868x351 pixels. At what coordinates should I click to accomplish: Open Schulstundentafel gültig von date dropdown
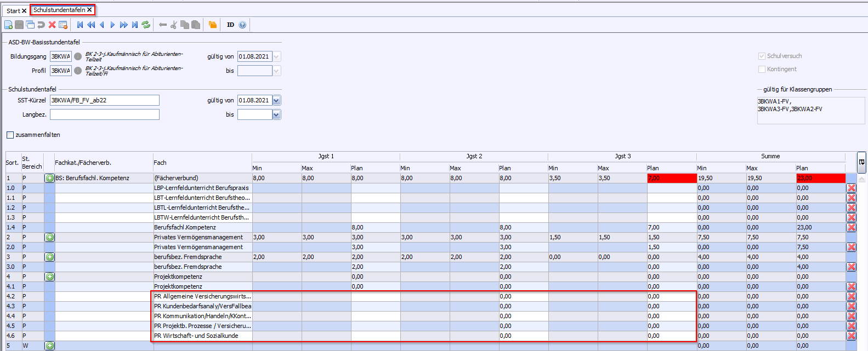pyautogui.click(x=276, y=100)
